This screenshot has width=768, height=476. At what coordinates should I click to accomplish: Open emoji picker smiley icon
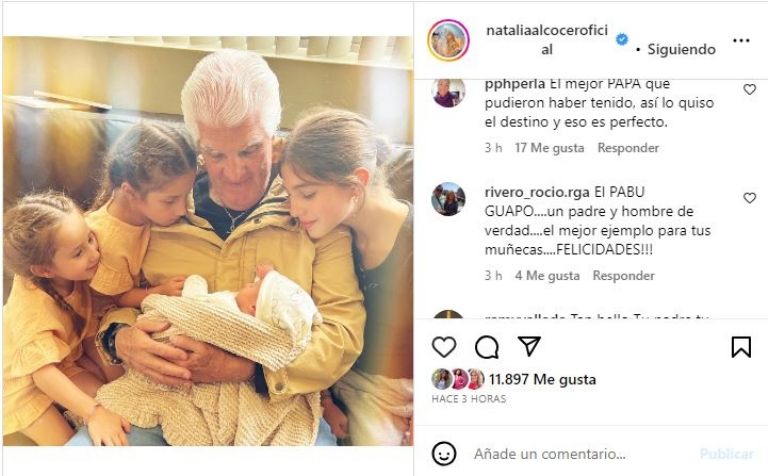tap(444, 453)
